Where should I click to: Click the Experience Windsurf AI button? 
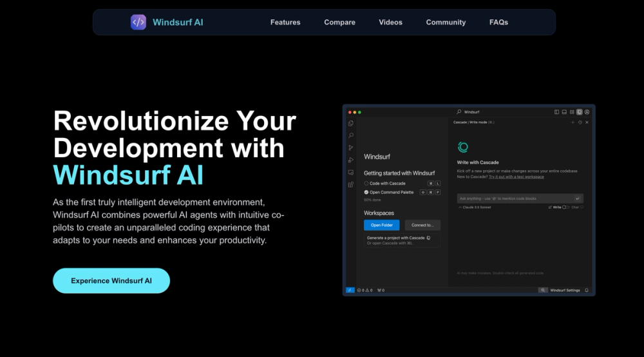click(111, 280)
